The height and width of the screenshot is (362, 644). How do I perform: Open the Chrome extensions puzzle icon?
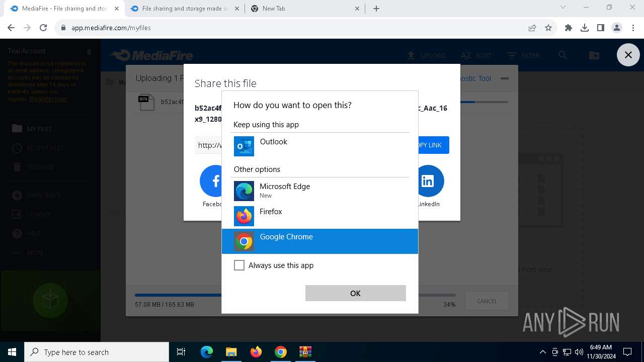tap(569, 28)
